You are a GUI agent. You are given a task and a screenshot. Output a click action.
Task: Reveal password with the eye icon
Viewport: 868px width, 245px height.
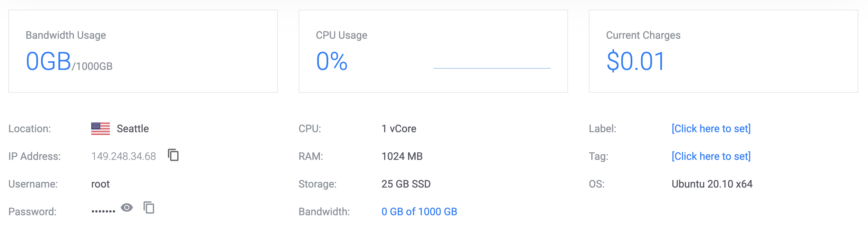[x=127, y=207]
